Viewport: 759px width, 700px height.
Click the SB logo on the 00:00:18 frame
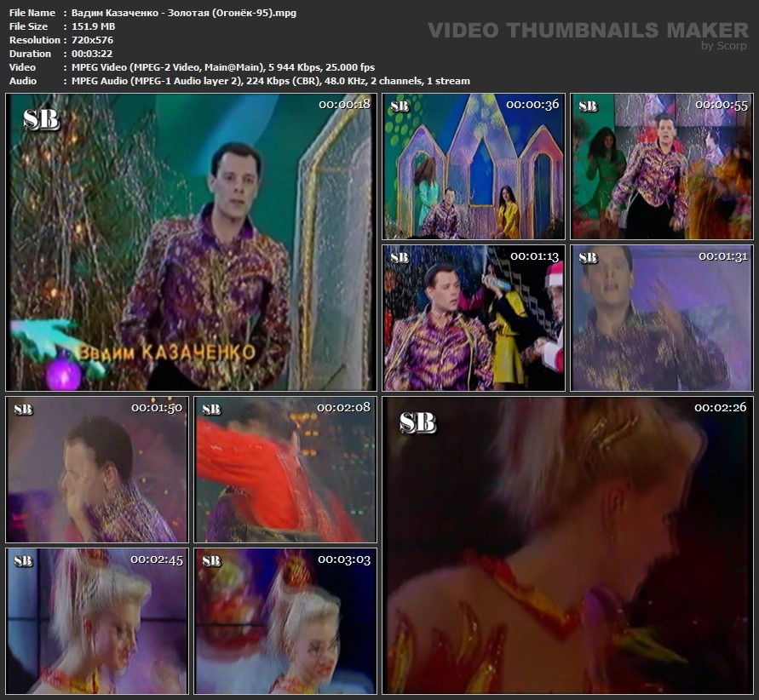coord(41,120)
